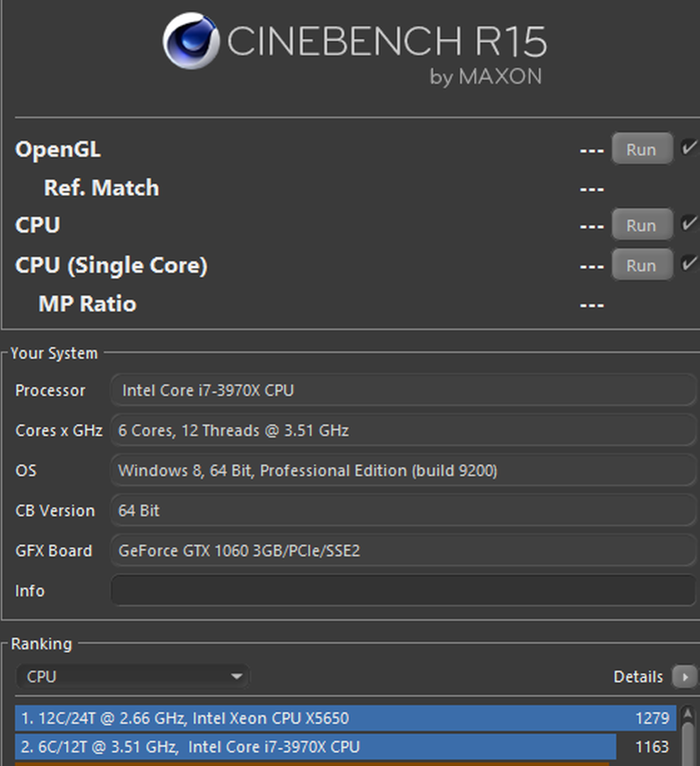Select ranking row 2 Intel Core i7-3970X
Screen dimensions: 700x766
[345, 746]
